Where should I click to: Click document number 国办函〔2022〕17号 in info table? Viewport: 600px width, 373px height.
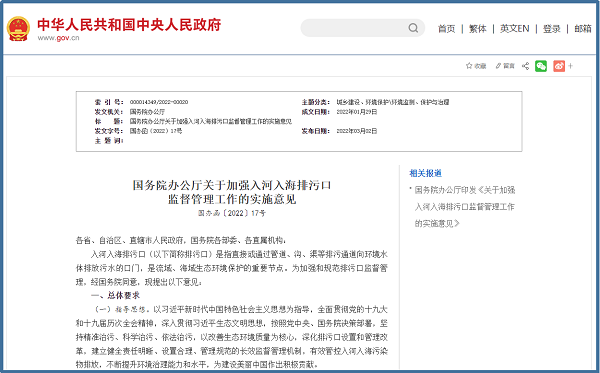pos(156,131)
